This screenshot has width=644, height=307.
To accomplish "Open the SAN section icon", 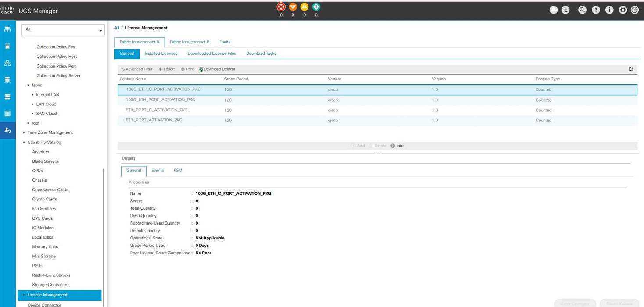I will pyautogui.click(x=7, y=80).
